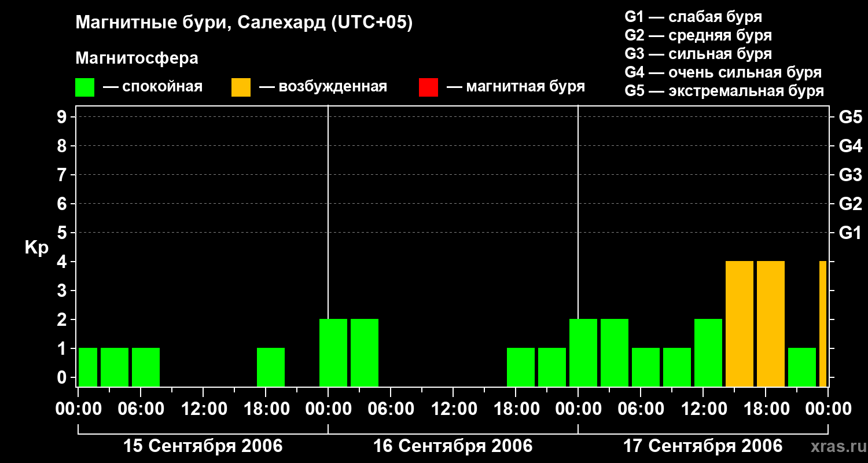868x463 pixels.
Task: Click the second wide orange Kp 4 bar
Action: [x=771, y=324]
